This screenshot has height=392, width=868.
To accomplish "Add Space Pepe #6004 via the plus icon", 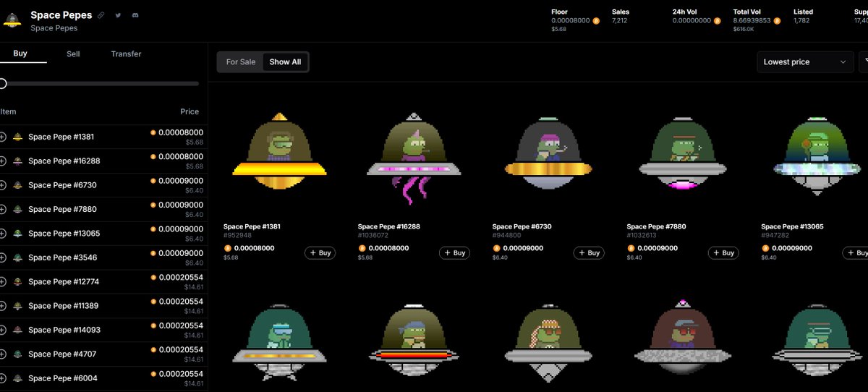I will point(3,378).
